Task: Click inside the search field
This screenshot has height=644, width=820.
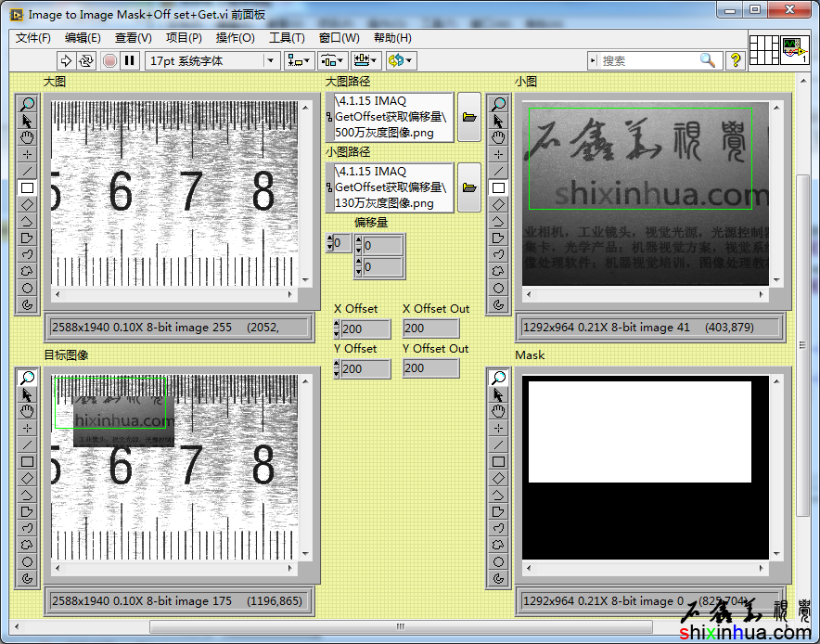Action: [x=648, y=60]
